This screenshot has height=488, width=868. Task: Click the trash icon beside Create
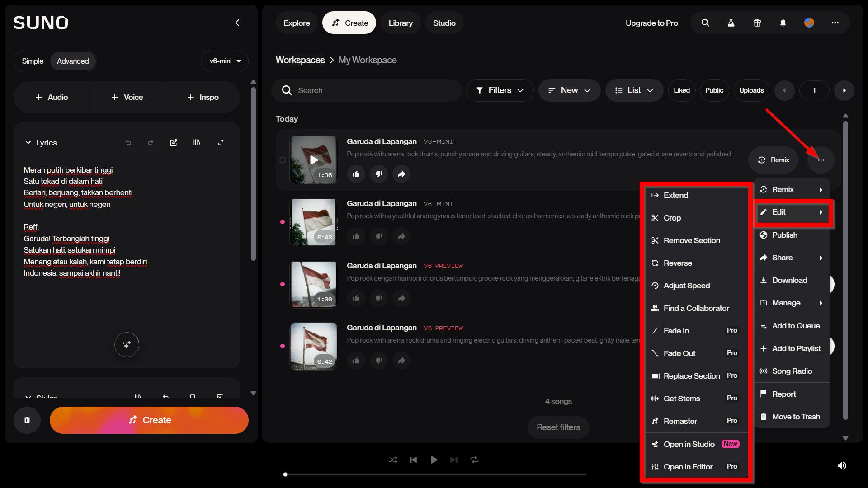point(27,420)
